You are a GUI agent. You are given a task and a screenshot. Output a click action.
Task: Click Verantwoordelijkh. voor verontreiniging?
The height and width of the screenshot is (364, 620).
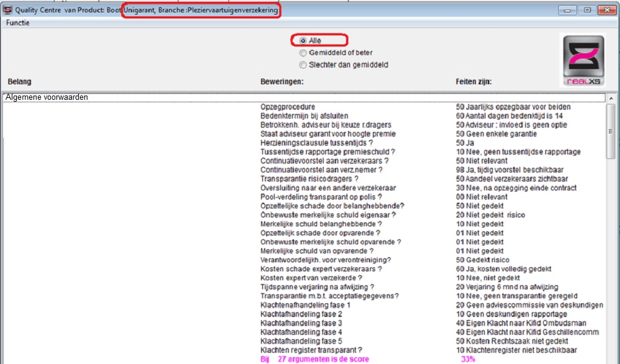(325, 260)
